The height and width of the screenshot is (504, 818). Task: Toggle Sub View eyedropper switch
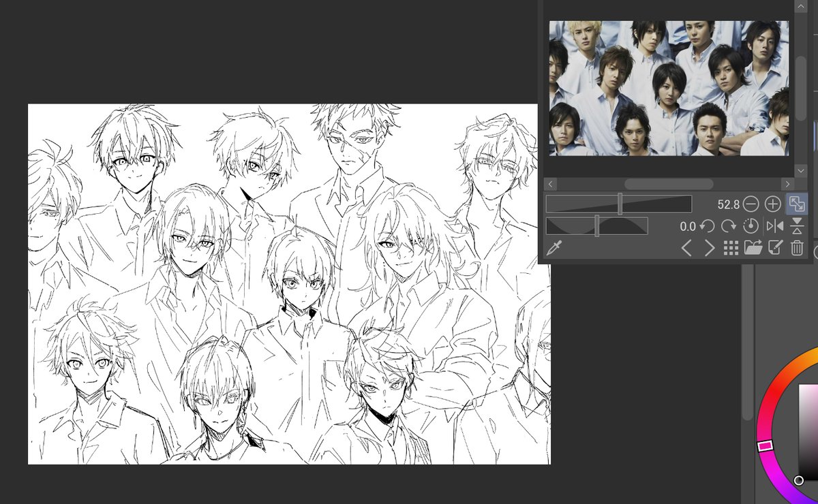coord(553,248)
